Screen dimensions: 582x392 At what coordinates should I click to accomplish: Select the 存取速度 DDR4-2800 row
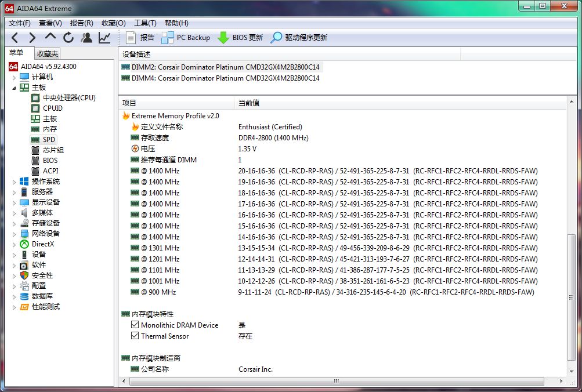342,138
